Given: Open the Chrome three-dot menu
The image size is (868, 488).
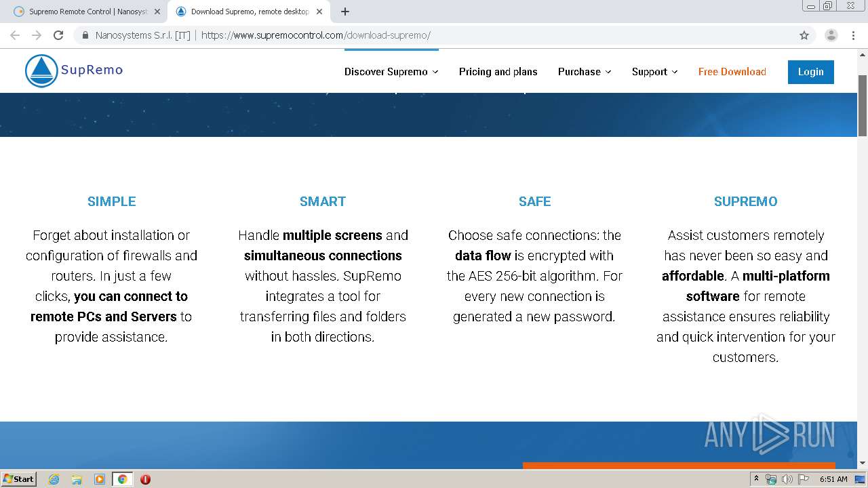Looking at the screenshot, I should [x=853, y=35].
